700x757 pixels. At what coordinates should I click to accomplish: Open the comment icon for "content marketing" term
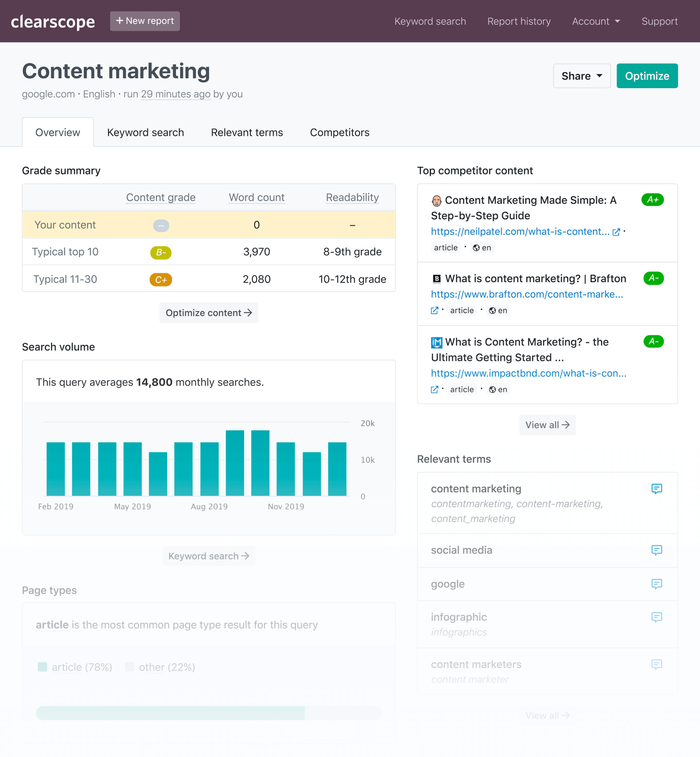pos(657,489)
